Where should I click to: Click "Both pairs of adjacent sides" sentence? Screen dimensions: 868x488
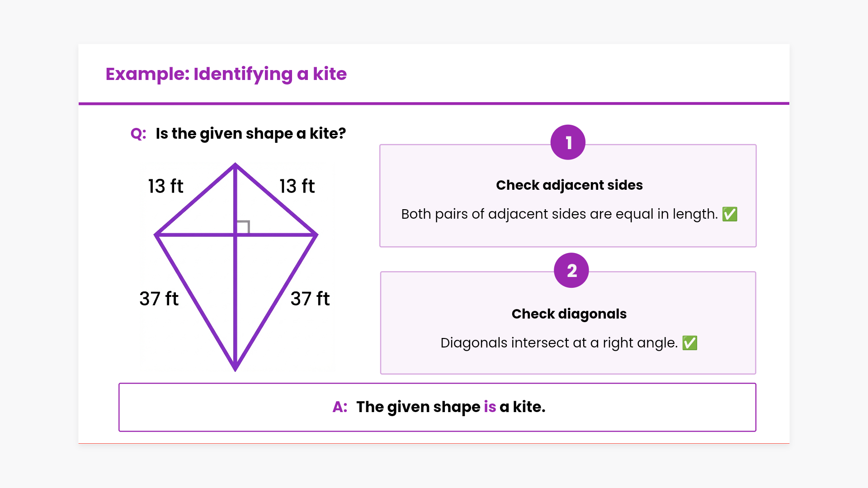[x=559, y=214]
